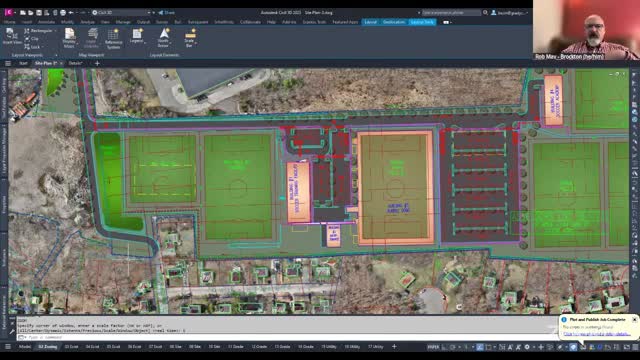Insert a Scale Bar
This screenshot has width=640, height=360.
(189, 37)
